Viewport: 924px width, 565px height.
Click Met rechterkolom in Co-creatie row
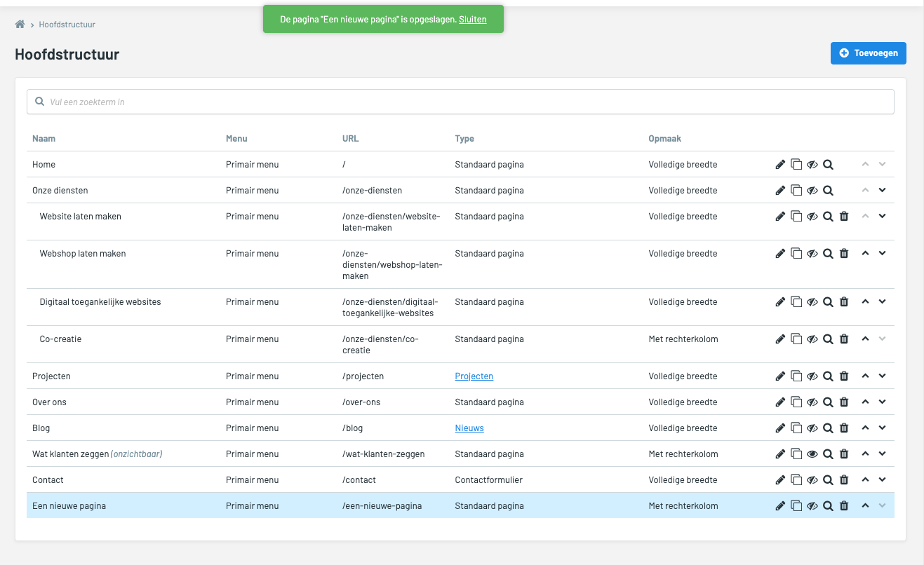(683, 339)
